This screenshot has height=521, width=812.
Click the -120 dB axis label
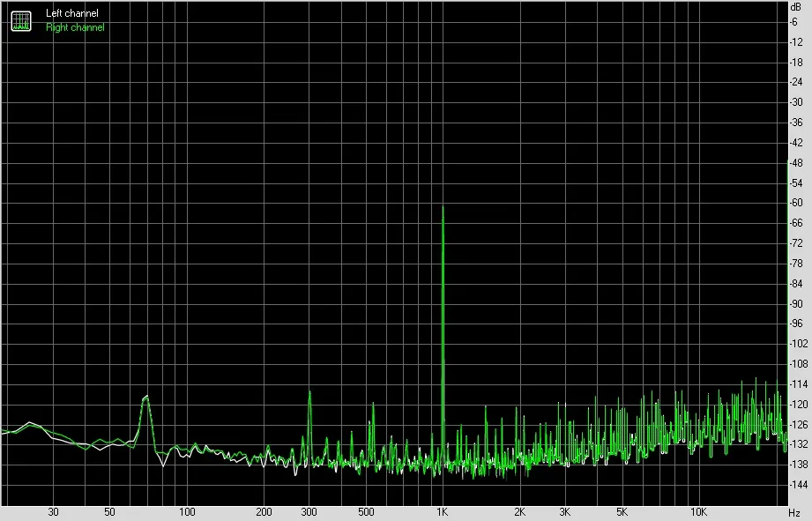pyautogui.click(x=798, y=405)
